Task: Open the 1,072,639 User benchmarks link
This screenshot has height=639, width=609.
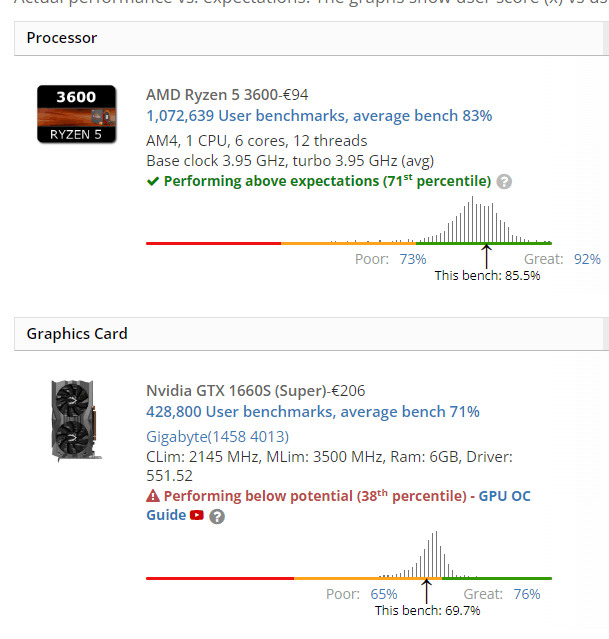Action: (x=319, y=116)
